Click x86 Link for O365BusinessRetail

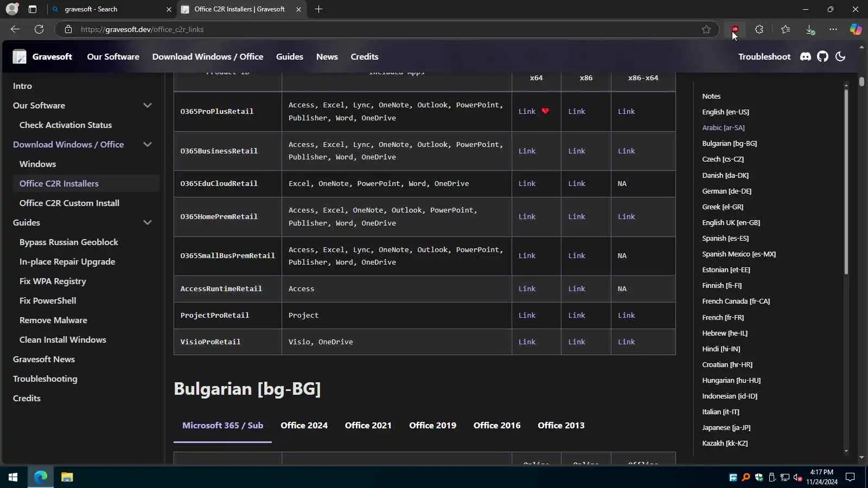coord(577,151)
